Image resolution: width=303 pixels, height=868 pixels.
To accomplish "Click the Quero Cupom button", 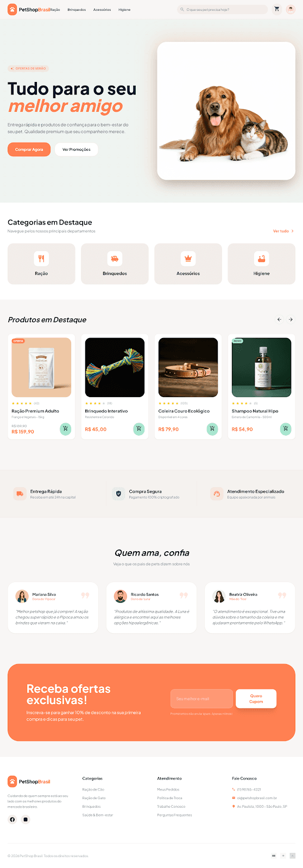I will coord(256,699).
